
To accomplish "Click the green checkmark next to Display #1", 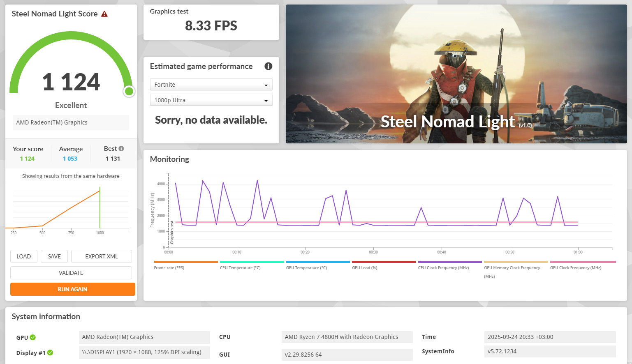I will (50, 352).
